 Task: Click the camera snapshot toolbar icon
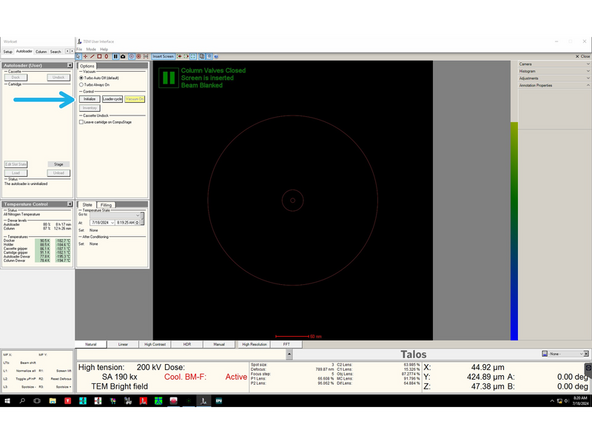(123, 57)
